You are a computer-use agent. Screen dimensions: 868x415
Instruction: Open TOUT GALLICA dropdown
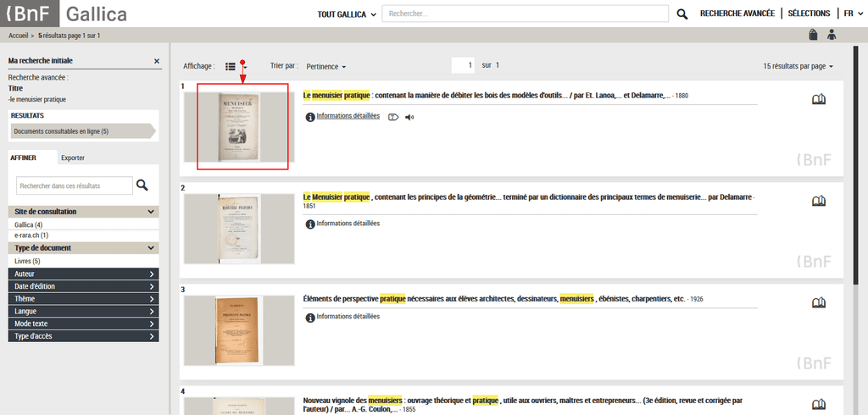point(347,14)
